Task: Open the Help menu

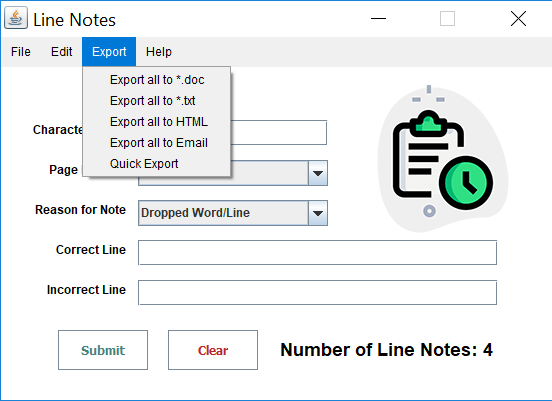Action: tap(159, 52)
